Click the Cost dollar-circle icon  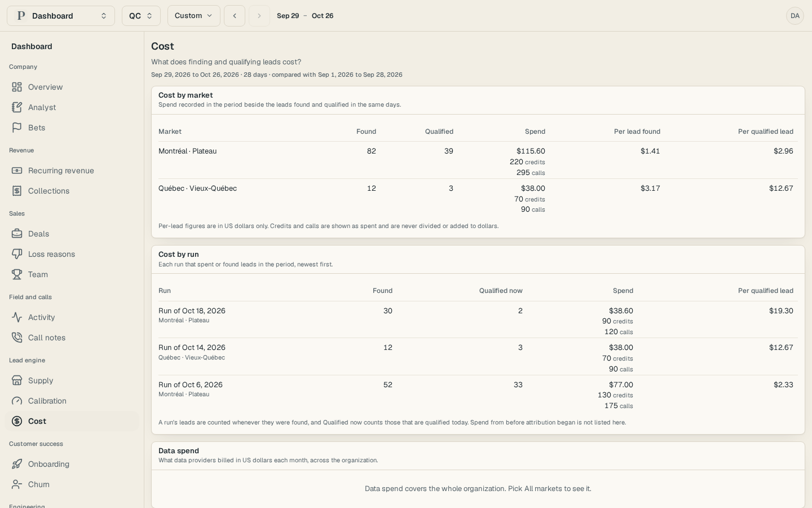17,421
